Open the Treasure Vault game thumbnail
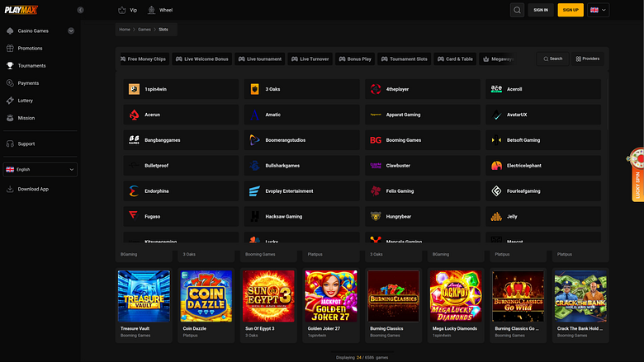The image size is (644, 362). tap(144, 296)
